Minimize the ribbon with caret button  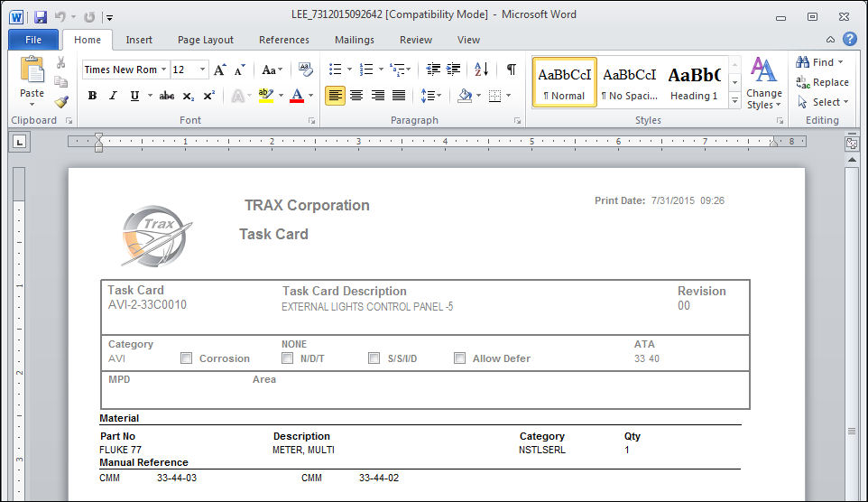(x=830, y=40)
